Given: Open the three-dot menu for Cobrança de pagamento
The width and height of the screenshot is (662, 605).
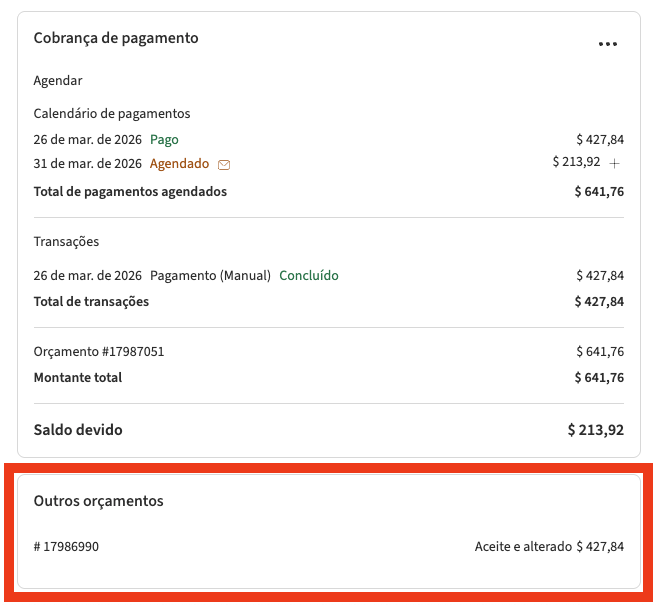Looking at the screenshot, I should (607, 44).
